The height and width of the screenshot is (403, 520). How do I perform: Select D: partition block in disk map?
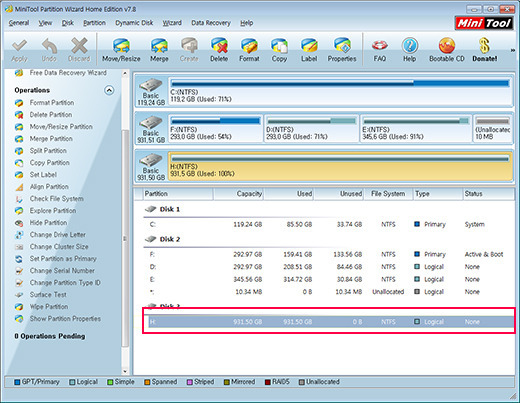(311, 129)
